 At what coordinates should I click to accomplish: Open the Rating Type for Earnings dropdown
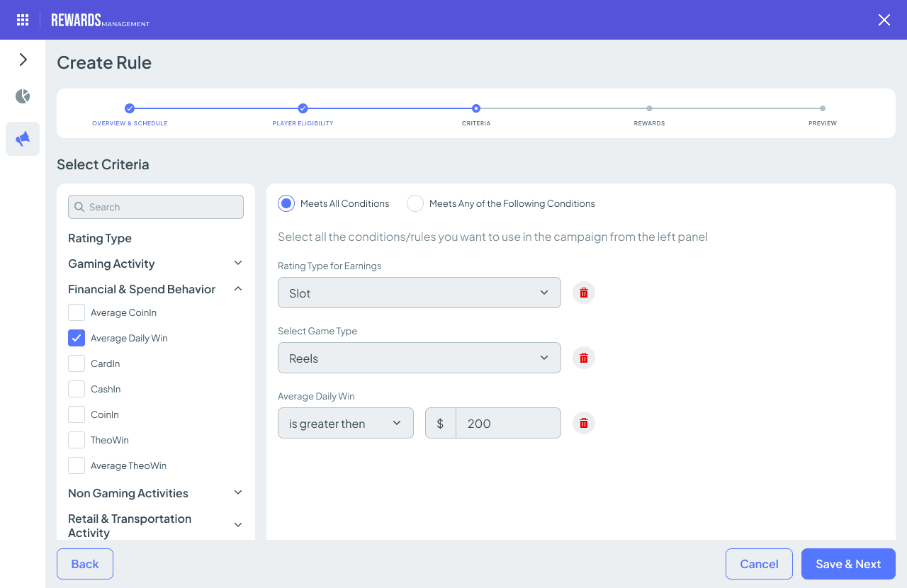click(419, 292)
